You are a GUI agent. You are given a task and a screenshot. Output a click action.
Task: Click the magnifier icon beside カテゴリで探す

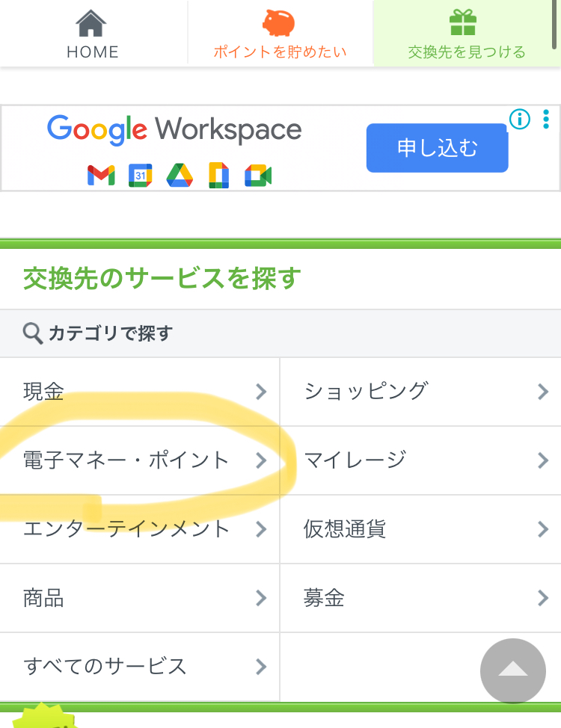32,333
